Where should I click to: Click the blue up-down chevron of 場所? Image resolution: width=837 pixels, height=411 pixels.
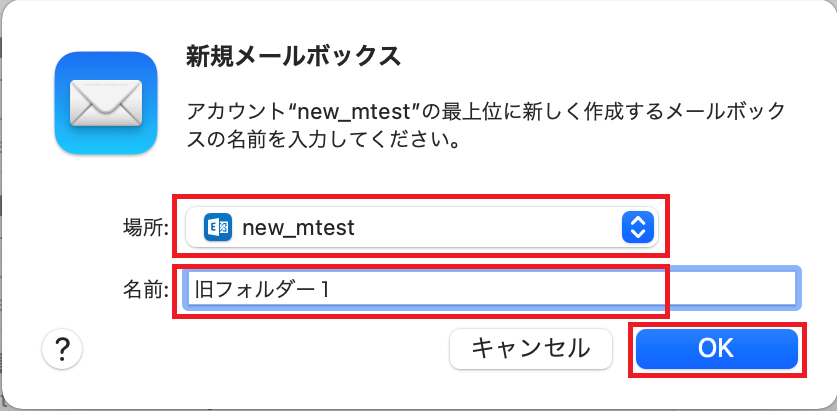coord(638,227)
